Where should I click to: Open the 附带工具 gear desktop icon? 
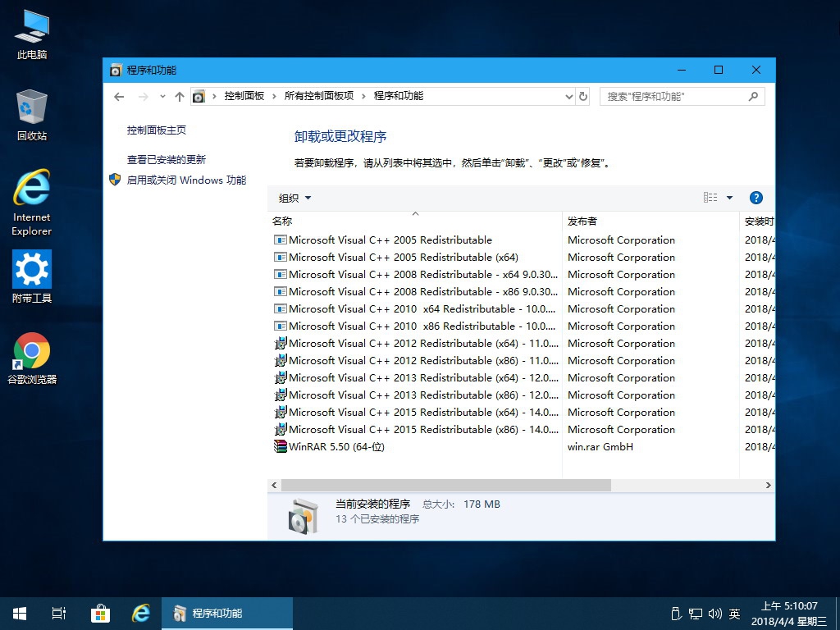[32, 276]
